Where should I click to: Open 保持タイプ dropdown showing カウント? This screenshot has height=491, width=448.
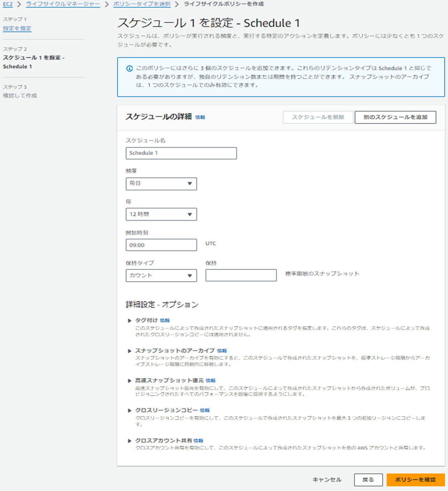161,275
